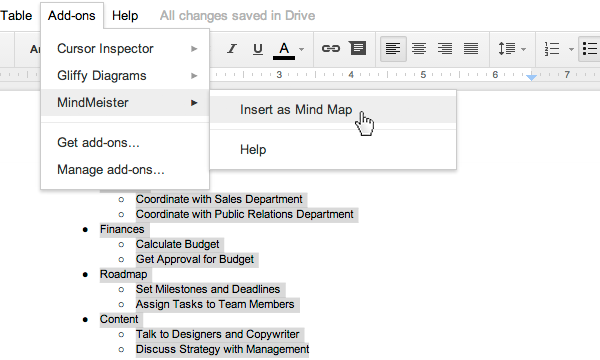
Task: Open the Table menu
Action: pos(16,16)
